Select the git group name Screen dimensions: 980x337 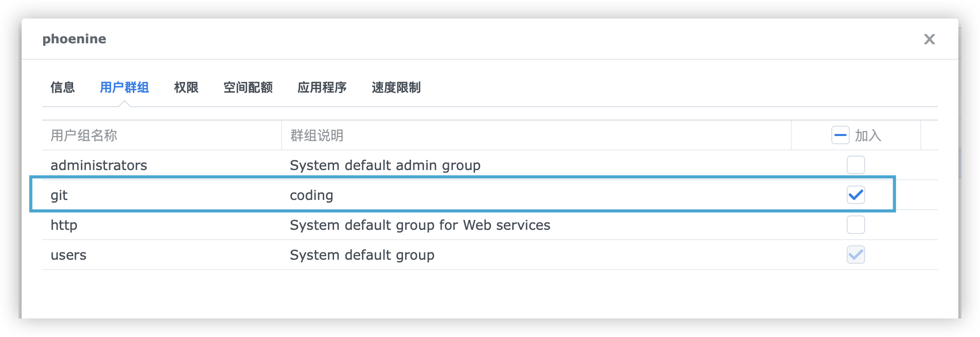tap(59, 195)
